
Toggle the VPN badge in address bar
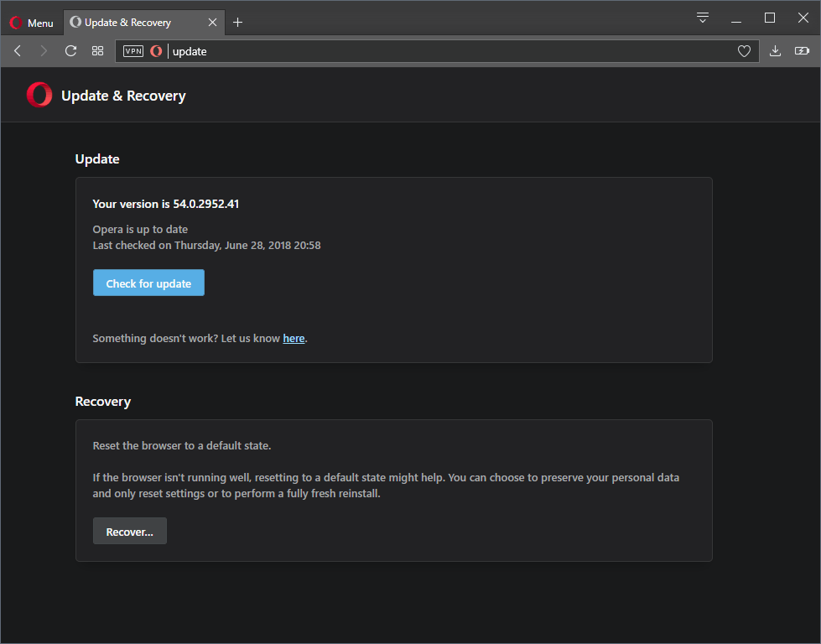(133, 51)
